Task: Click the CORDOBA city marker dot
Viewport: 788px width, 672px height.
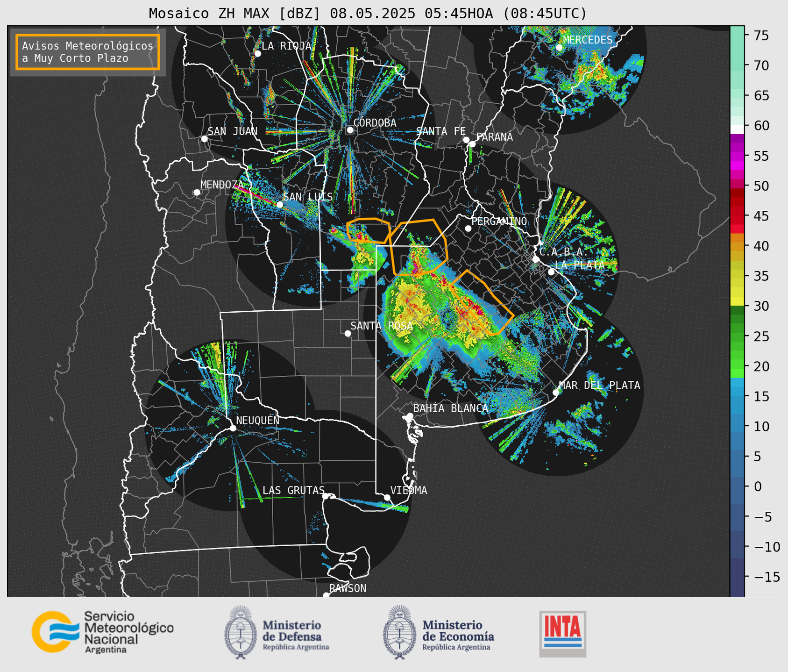Action: pyautogui.click(x=350, y=130)
